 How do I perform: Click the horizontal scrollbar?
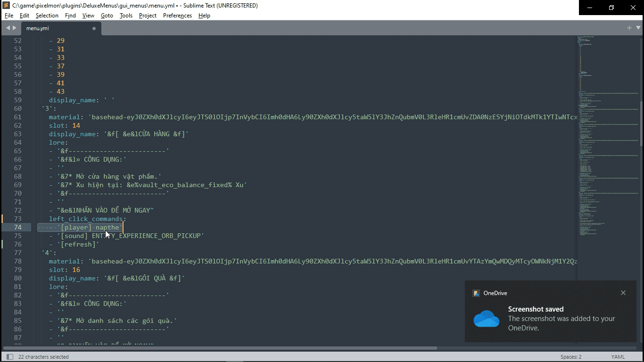point(220,348)
